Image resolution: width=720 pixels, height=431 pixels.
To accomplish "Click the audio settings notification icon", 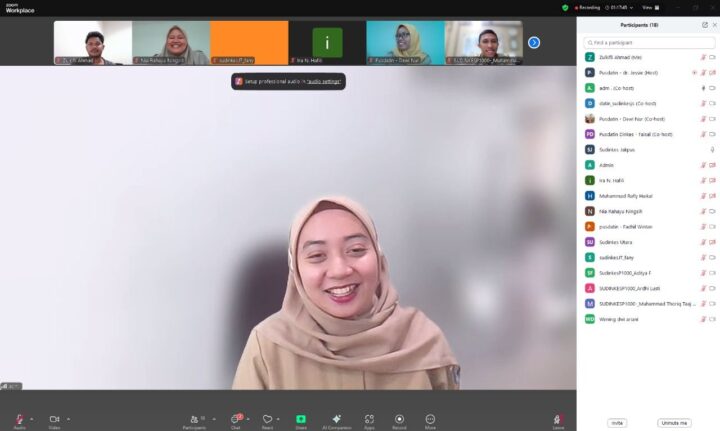I will click(x=239, y=81).
